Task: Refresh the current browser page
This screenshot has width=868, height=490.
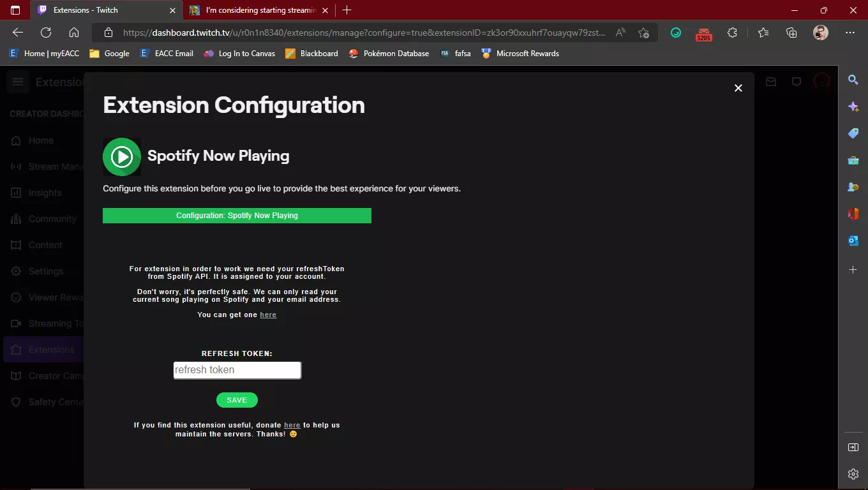Action: coord(46,33)
